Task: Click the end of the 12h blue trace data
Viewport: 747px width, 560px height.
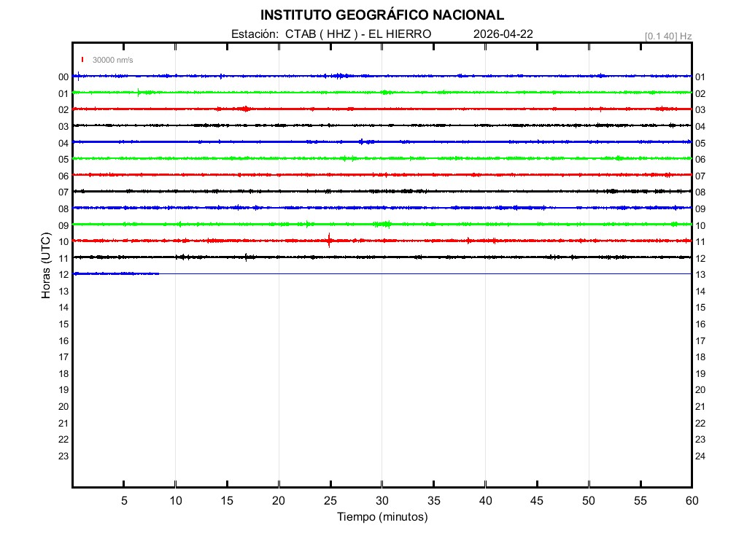Action: (158, 273)
